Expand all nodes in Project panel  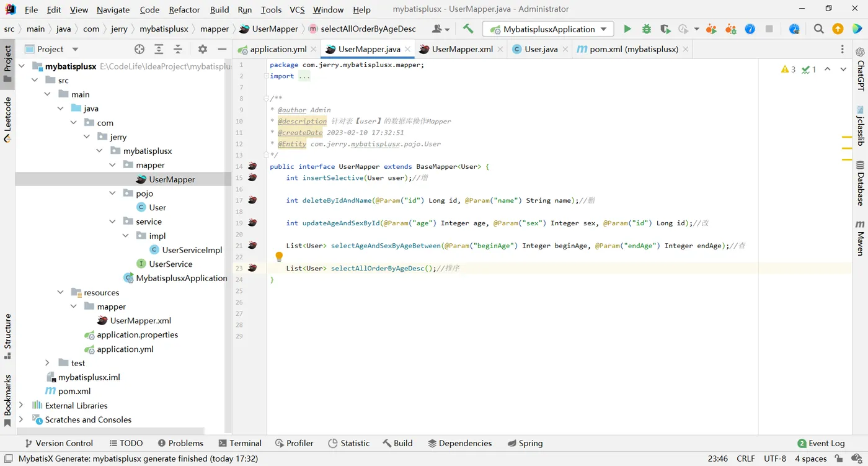coord(159,49)
